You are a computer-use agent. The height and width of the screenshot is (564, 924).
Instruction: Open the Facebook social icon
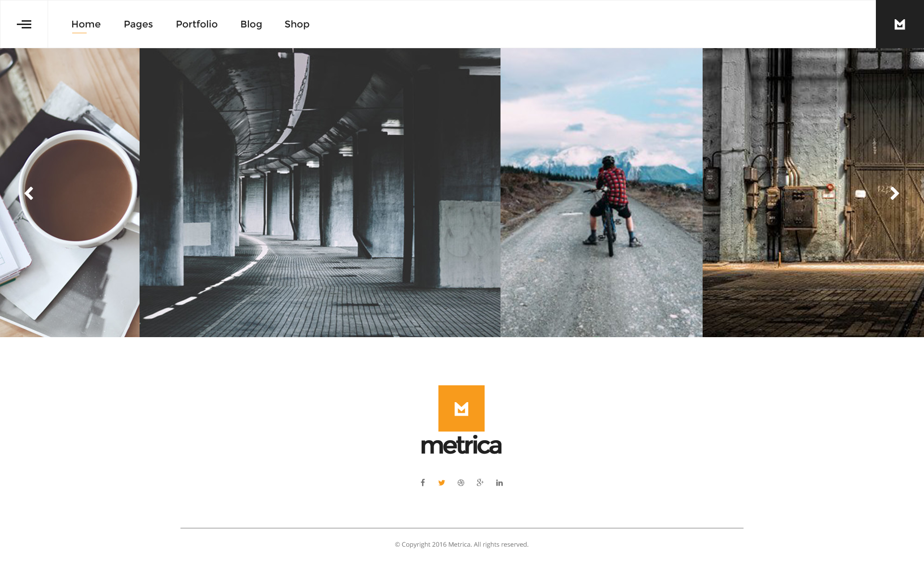pos(423,483)
